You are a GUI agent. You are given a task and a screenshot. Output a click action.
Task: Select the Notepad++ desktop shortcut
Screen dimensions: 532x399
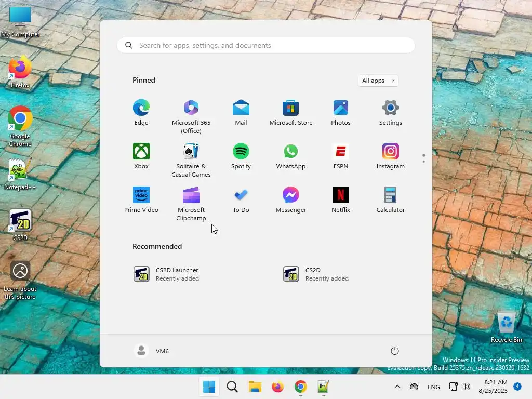point(20,175)
